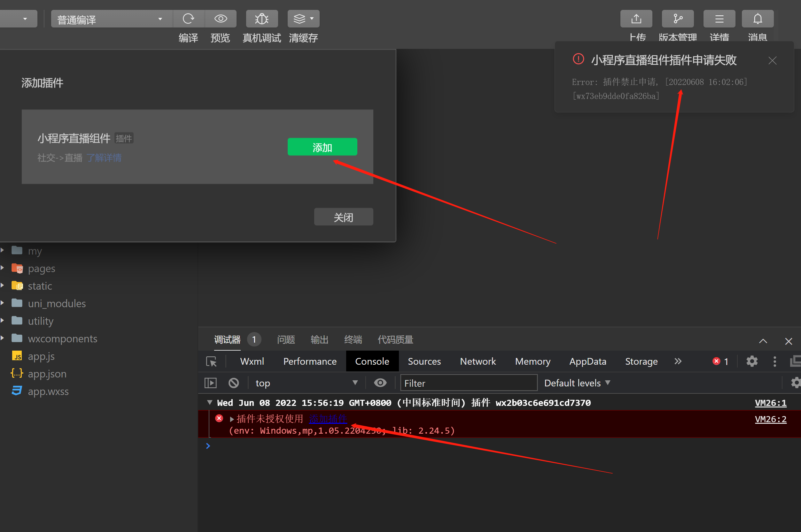
Task: Expand the uni_modules folder
Action: tap(56, 303)
